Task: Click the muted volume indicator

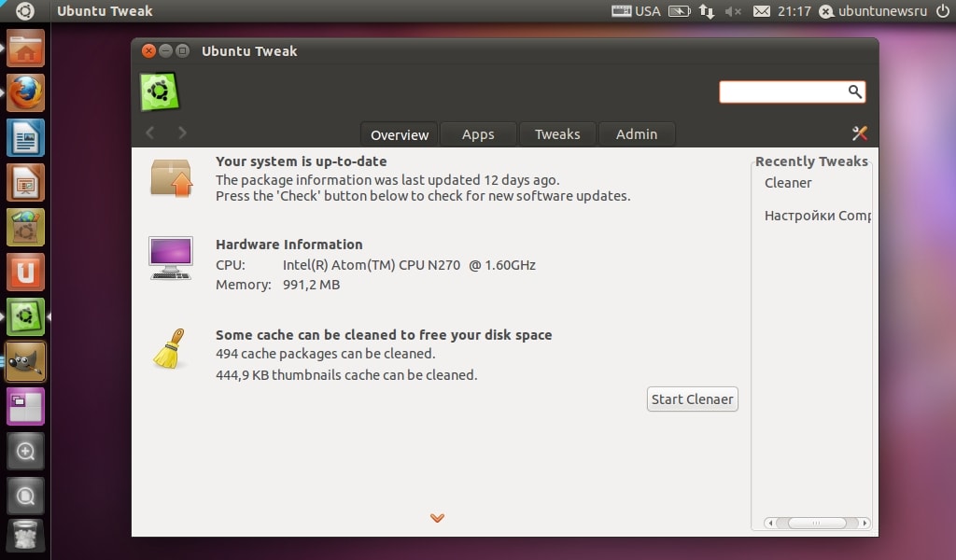Action: pos(733,11)
